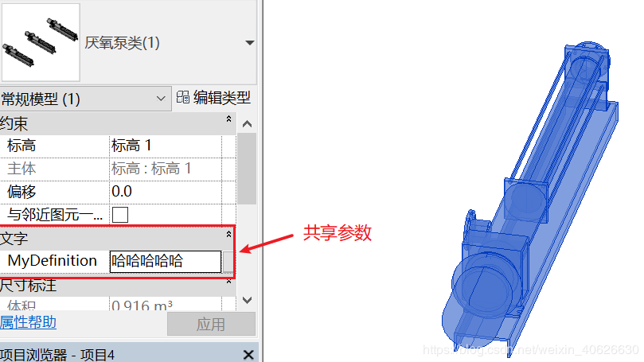Image resolution: width=644 pixels, height=362 pixels.
Task: Collapse the 约束 section
Action: point(228,119)
